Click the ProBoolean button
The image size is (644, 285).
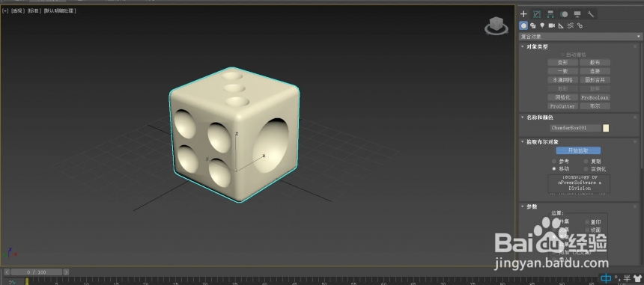click(x=595, y=97)
